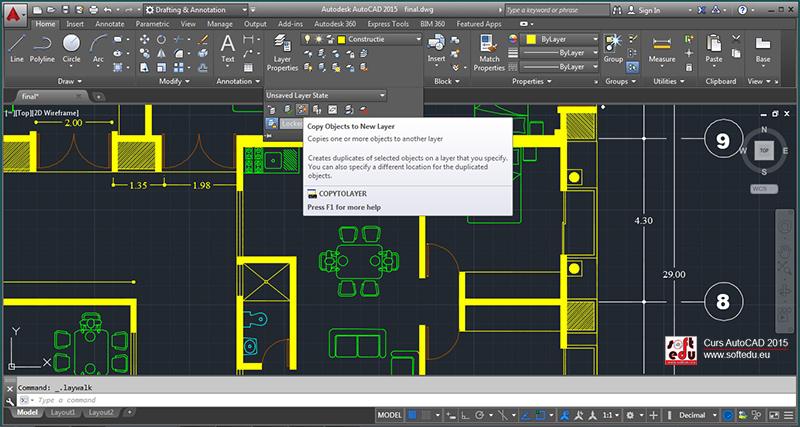Click the Plot printer icon in quick access toolbar

pyautogui.click(x=93, y=10)
